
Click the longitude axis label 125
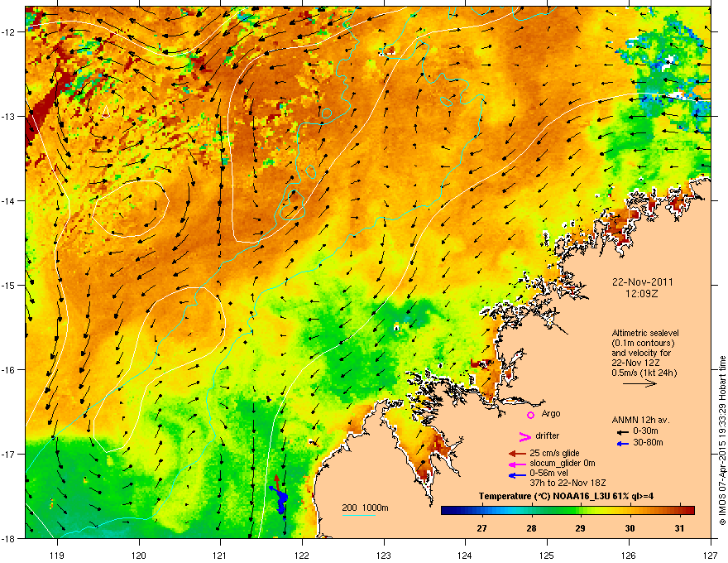point(547,555)
